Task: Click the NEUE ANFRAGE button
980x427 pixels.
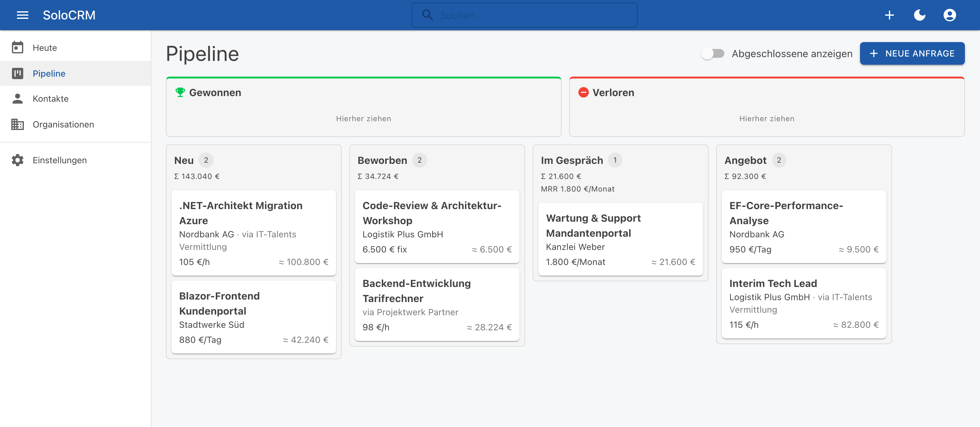Action: coord(912,54)
